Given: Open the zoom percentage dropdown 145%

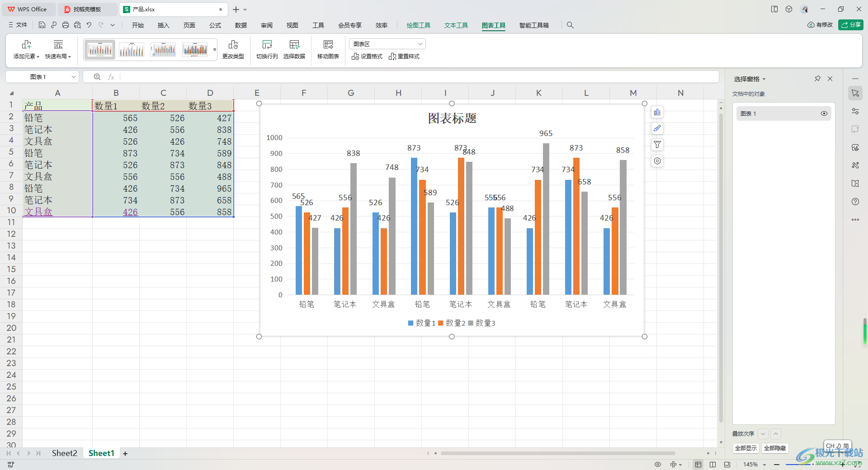Looking at the screenshot, I should tap(764, 465).
